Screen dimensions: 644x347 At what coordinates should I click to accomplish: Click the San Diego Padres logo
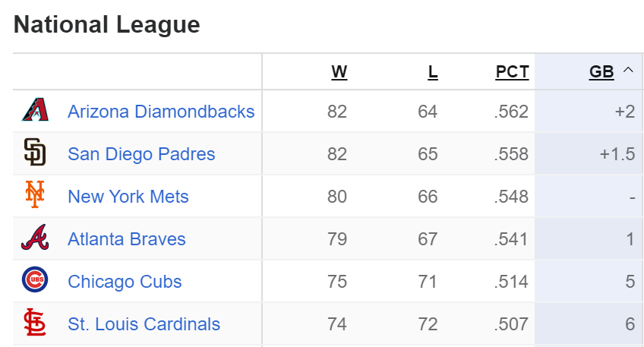[x=35, y=153]
